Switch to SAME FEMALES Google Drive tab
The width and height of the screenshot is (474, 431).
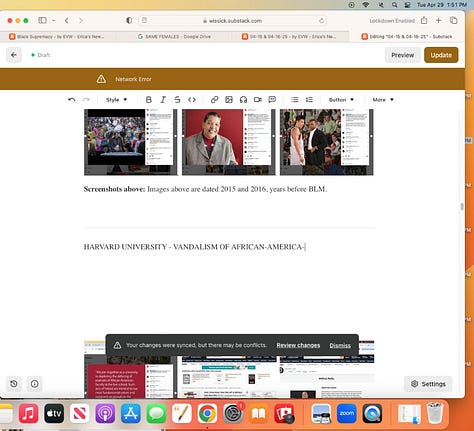pyautogui.click(x=174, y=36)
